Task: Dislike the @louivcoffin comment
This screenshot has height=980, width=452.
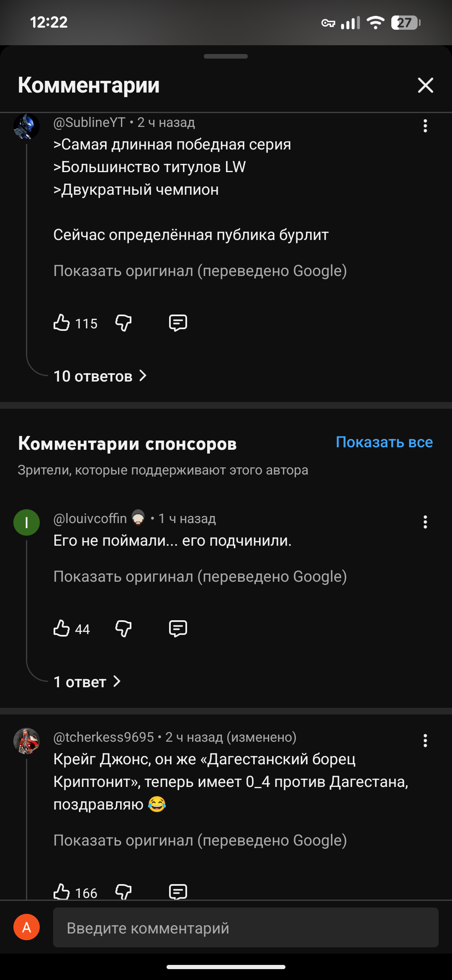Action: click(x=123, y=629)
